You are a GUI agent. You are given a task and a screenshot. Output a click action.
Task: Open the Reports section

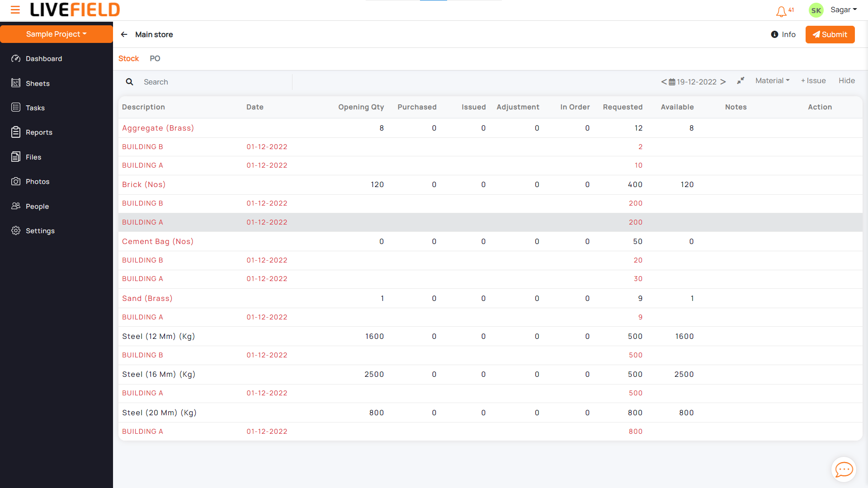tap(39, 132)
